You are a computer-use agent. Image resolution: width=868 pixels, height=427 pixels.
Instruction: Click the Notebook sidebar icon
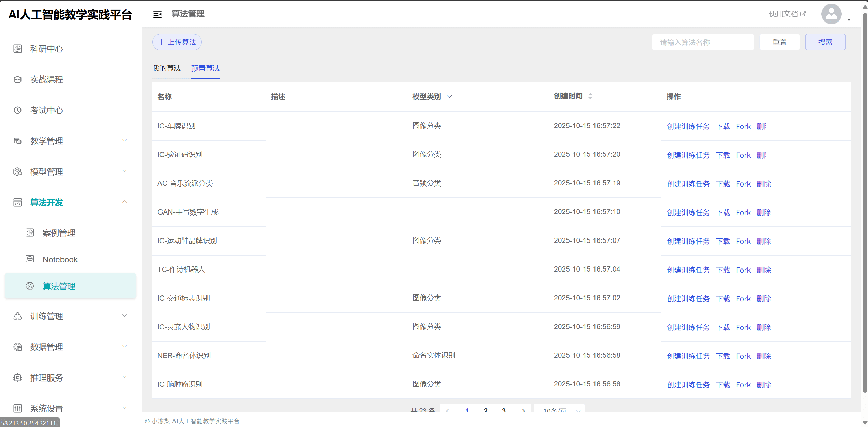click(x=30, y=259)
